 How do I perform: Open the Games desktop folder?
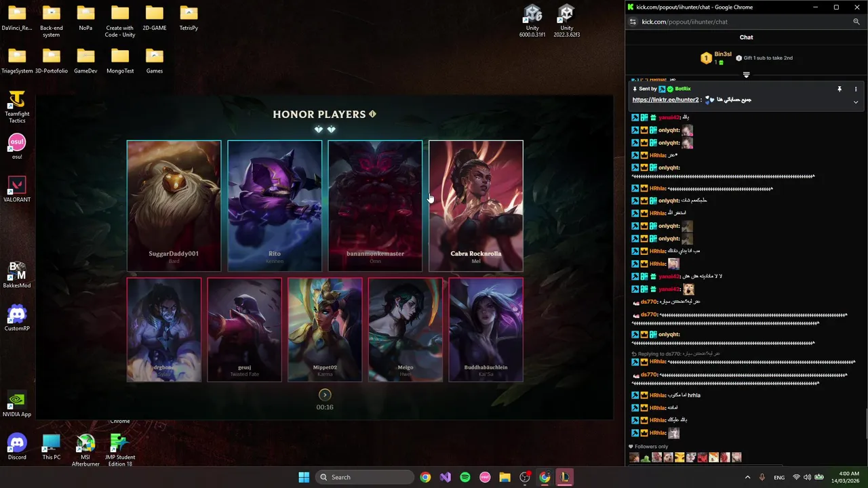[x=155, y=61]
